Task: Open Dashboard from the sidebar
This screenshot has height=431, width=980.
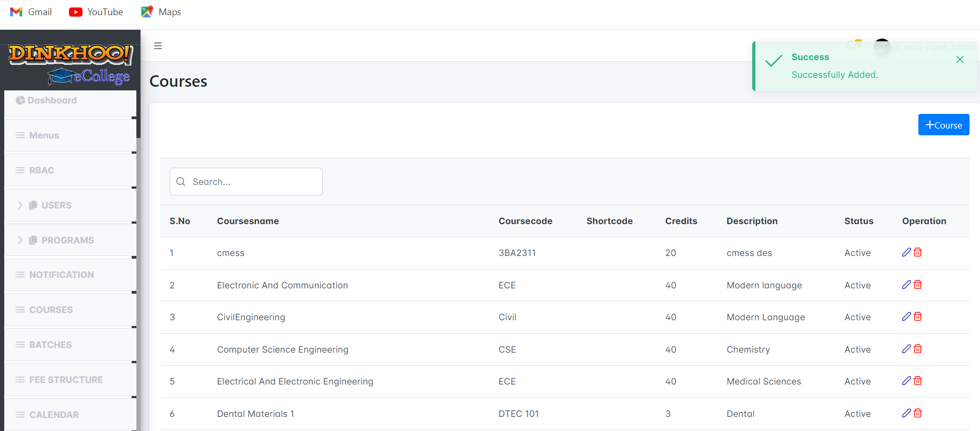Action: click(x=71, y=102)
